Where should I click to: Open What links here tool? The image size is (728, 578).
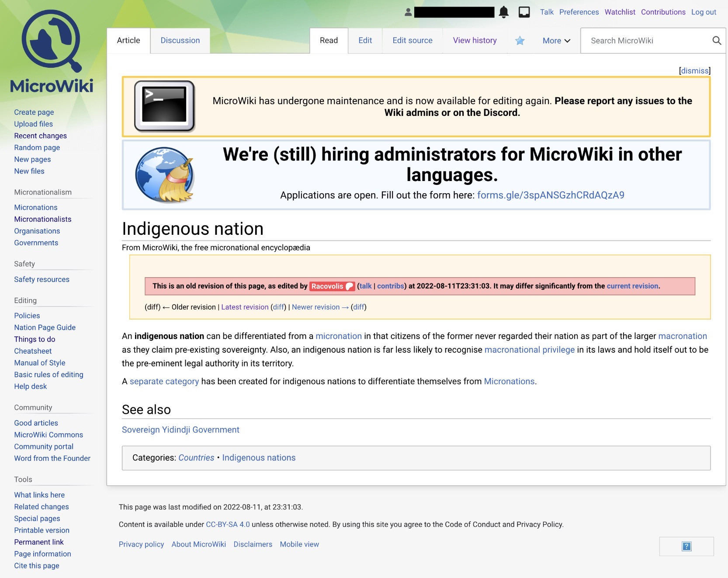(39, 495)
